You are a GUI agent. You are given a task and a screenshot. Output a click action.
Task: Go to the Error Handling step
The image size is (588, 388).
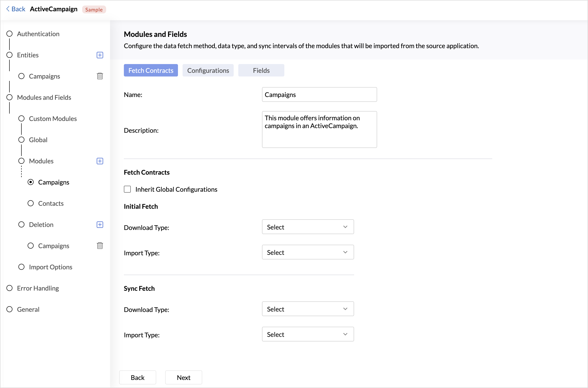coord(38,288)
